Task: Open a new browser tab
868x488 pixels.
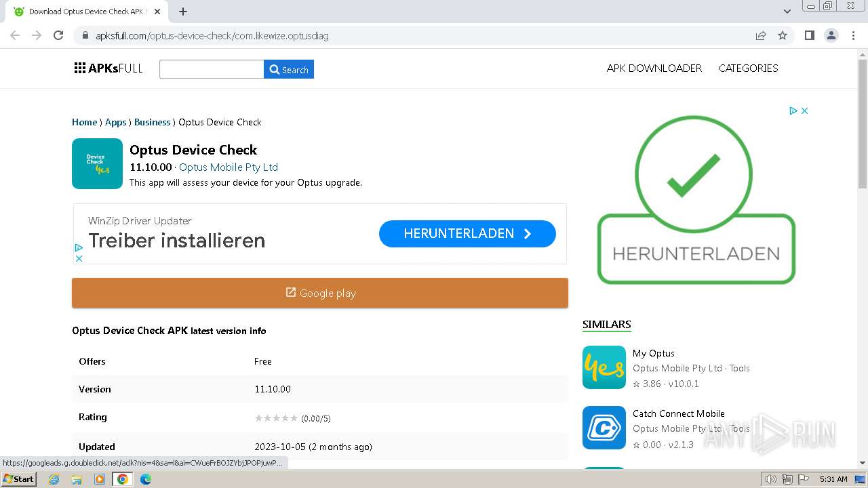Action: [x=183, y=12]
